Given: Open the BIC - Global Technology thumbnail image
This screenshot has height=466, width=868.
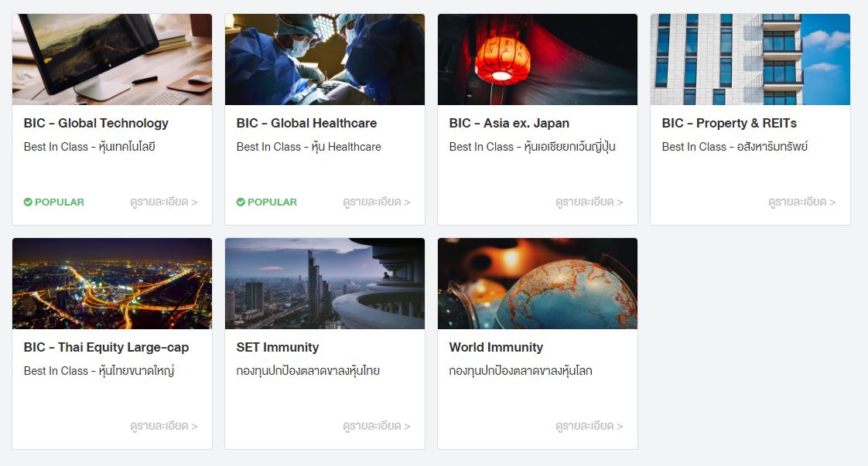Looking at the screenshot, I should point(112,60).
